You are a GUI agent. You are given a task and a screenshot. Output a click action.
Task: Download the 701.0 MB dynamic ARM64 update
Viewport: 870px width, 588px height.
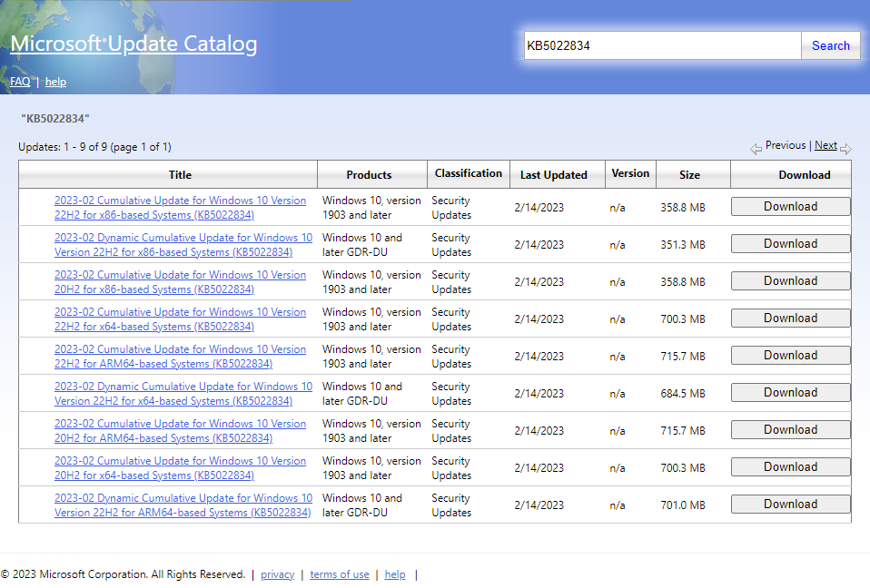point(791,504)
